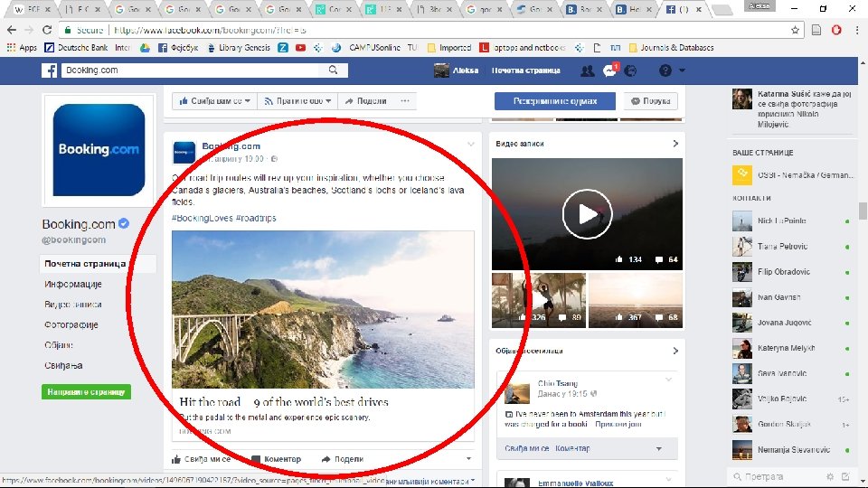Click the comment icon under the post
Screen dimensions: 868x488
click(256, 459)
